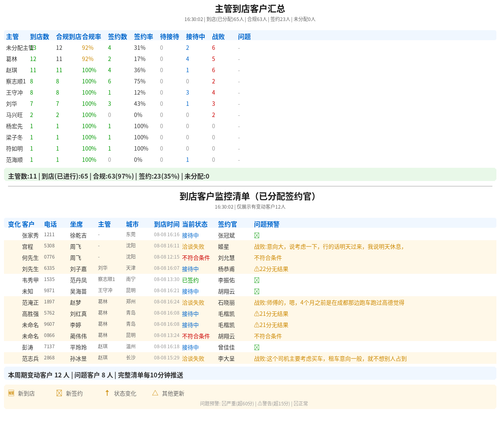Click the 其他更新 triangle legend icon
The width and height of the screenshot is (500, 426).
click(155, 393)
